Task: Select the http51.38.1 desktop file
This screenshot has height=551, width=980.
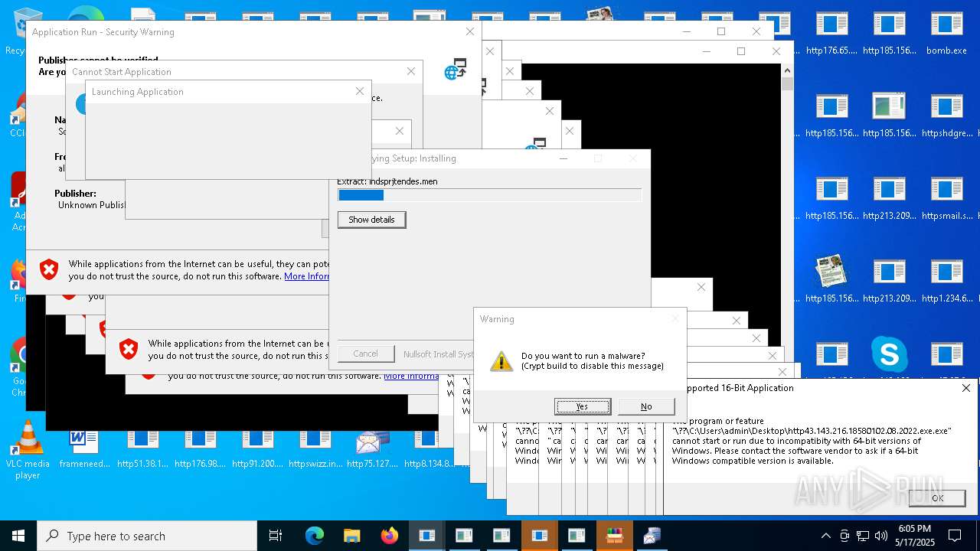Action: coord(142,448)
